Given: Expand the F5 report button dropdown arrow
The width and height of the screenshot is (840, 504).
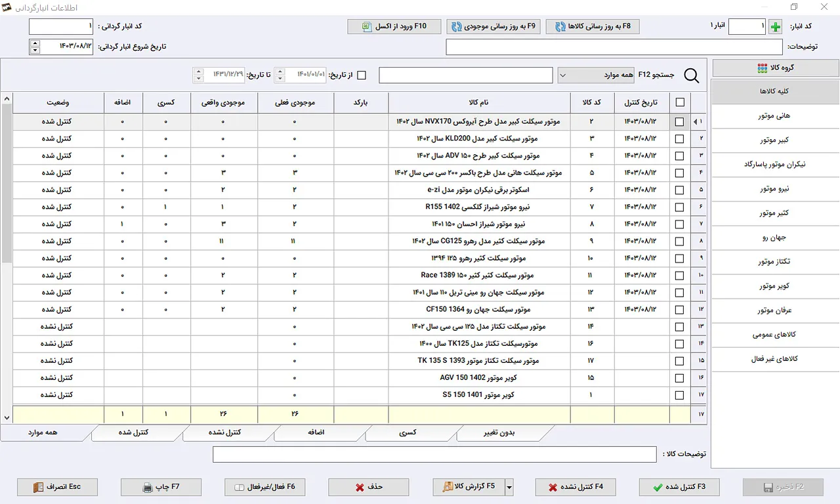Looking at the screenshot, I should point(509,487).
